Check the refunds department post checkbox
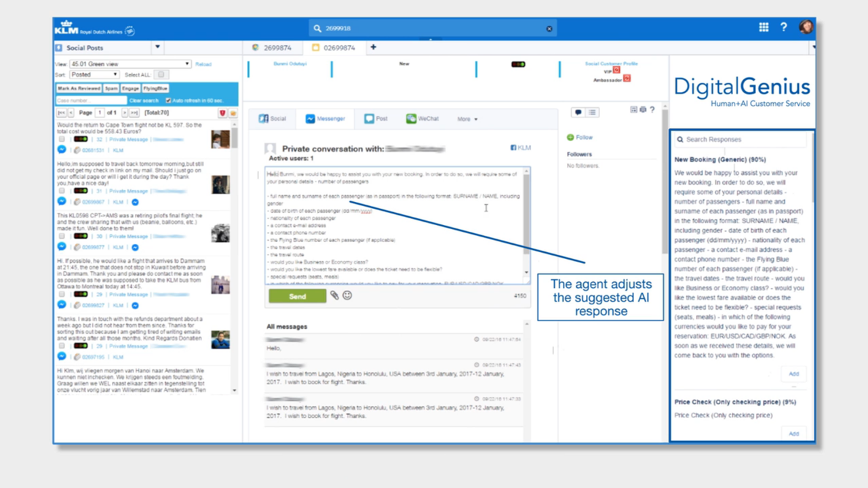The height and width of the screenshot is (488, 868). tap(62, 346)
